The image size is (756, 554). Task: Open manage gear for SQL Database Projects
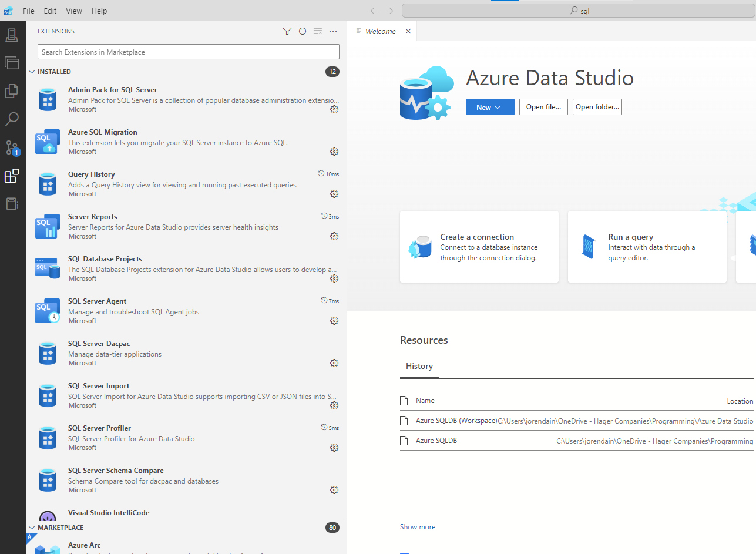[x=334, y=278]
